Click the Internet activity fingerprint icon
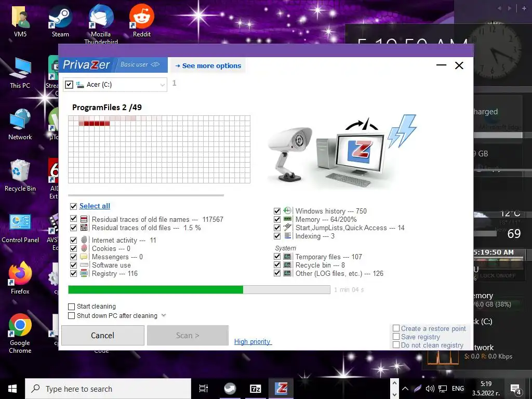This screenshot has width=532, height=399. [84, 240]
